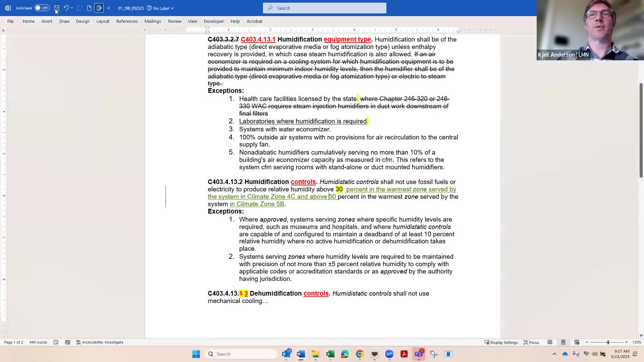Switch to Web Layout view
This screenshot has width=644, height=362.
tap(577, 342)
